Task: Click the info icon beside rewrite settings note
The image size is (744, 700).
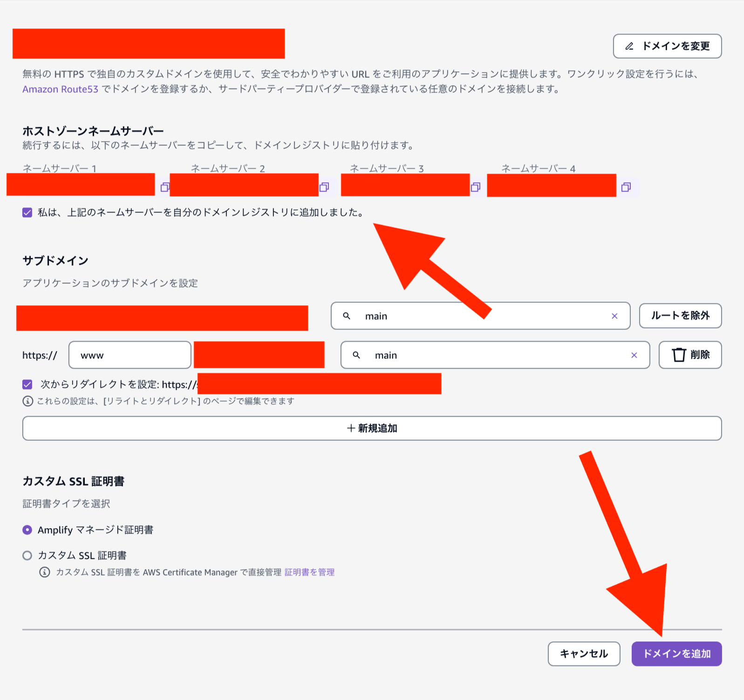Action: [28, 401]
